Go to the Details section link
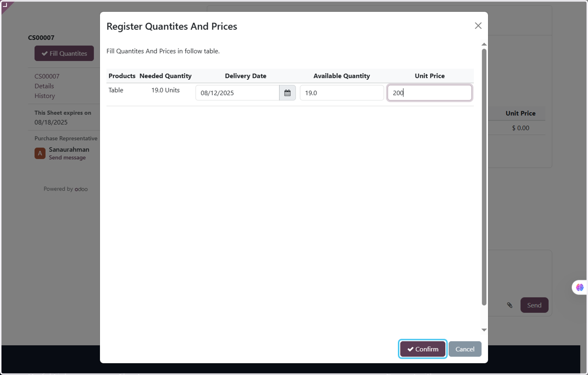 [44, 86]
